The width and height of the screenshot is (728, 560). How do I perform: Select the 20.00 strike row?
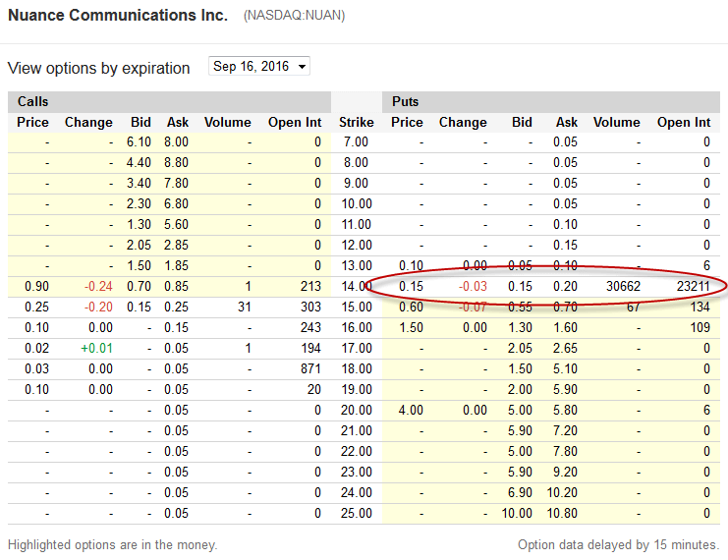pos(364,411)
